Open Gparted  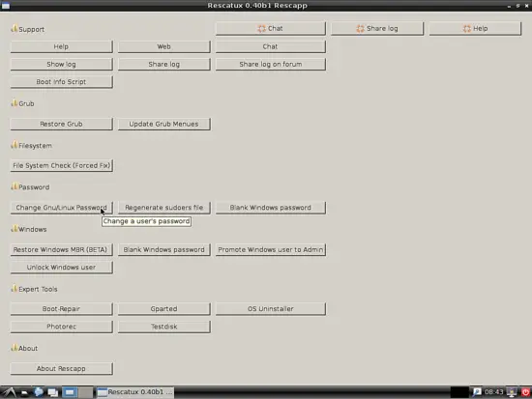click(x=163, y=309)
